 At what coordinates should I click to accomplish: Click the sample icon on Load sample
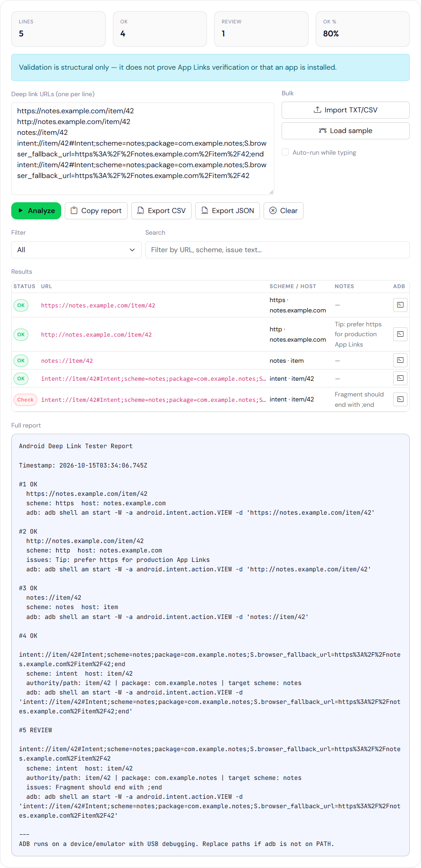tap(322, 131)
